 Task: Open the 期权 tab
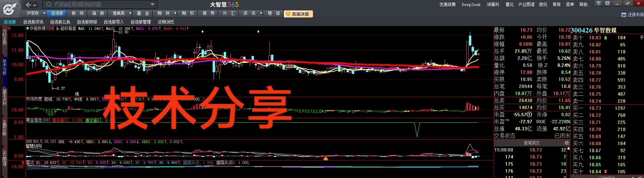click(188, 13)
